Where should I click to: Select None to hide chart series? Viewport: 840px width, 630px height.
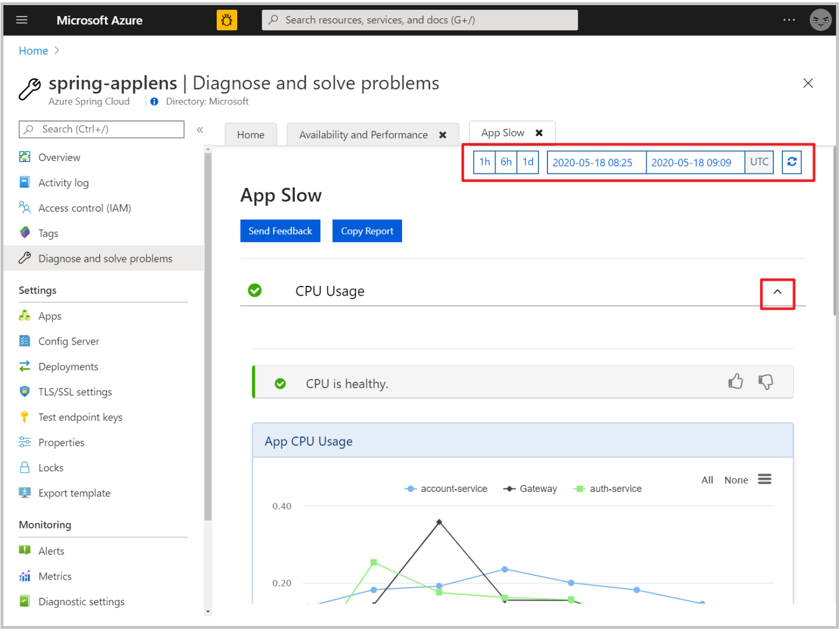pos(736,480)
